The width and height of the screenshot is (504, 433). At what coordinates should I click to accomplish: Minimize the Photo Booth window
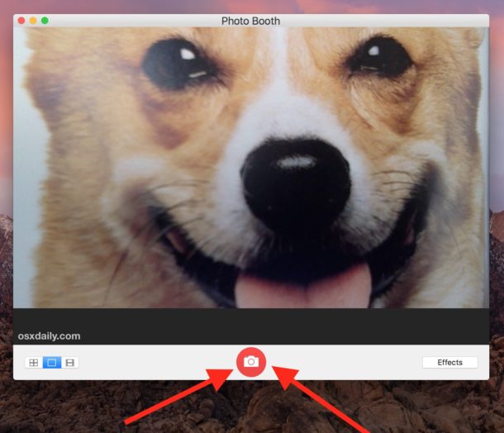click(x=33, y=21)
